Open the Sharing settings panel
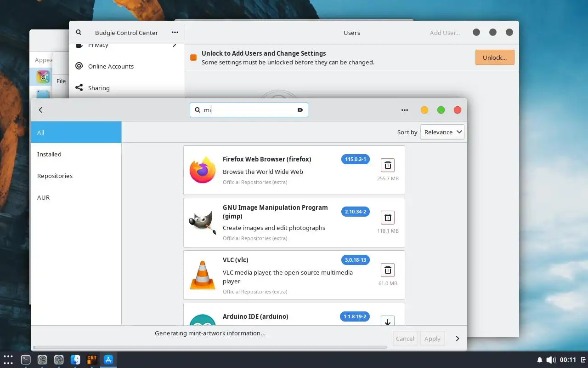The width and height of the screenshot is (588, 368). click(x=127, y=87)
